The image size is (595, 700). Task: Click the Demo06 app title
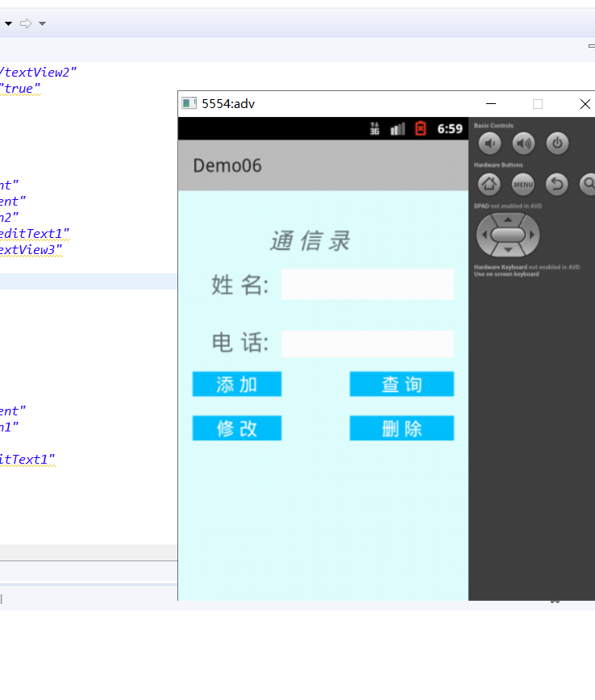tap(227, 165)
